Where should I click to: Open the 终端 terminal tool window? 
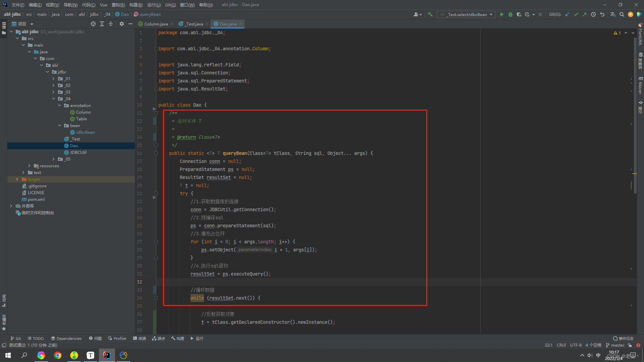pos(140,339)
